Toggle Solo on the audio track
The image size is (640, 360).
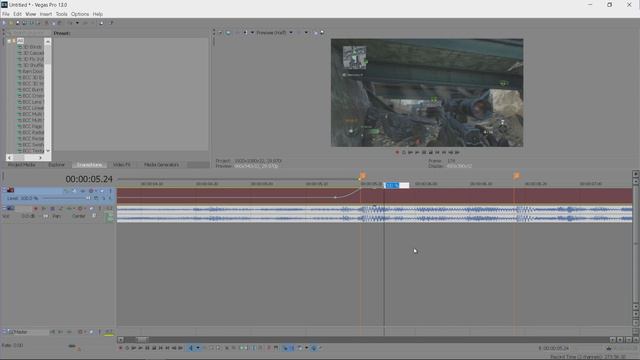[100, 209]
